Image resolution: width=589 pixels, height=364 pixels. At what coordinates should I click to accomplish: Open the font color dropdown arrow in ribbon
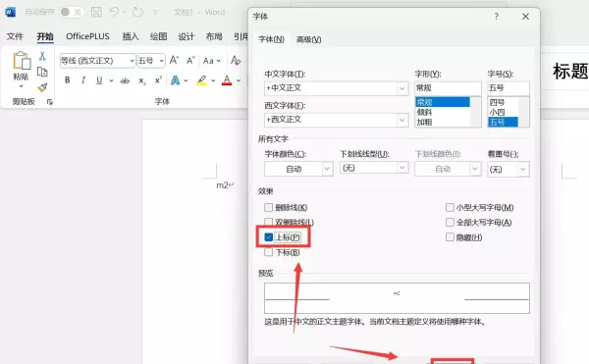point(239,80)
